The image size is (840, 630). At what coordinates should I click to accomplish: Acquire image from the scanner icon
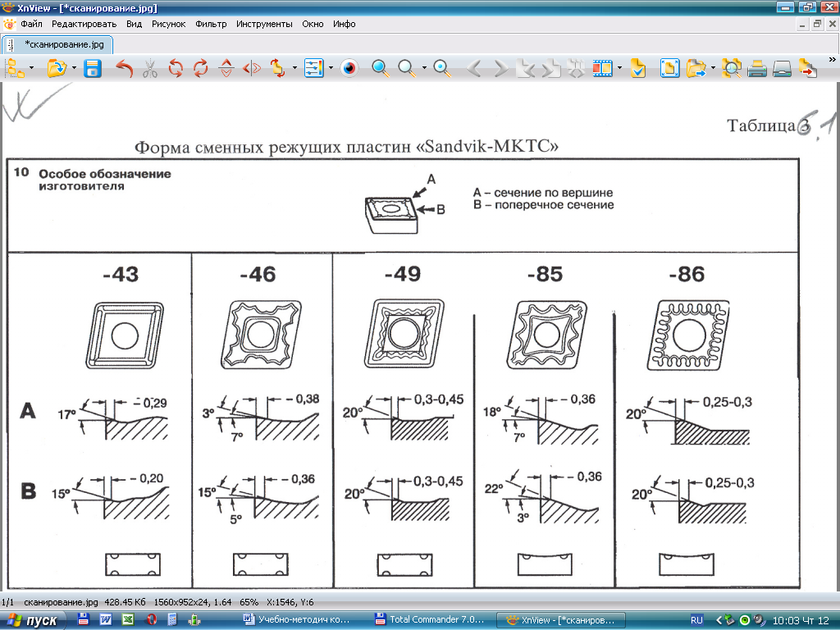[783, 69]
